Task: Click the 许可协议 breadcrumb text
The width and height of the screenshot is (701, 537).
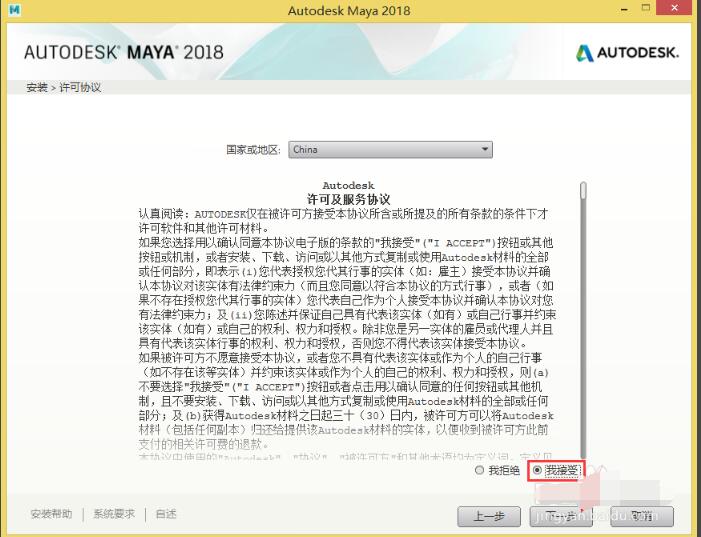Action: [x=80, y=87]
